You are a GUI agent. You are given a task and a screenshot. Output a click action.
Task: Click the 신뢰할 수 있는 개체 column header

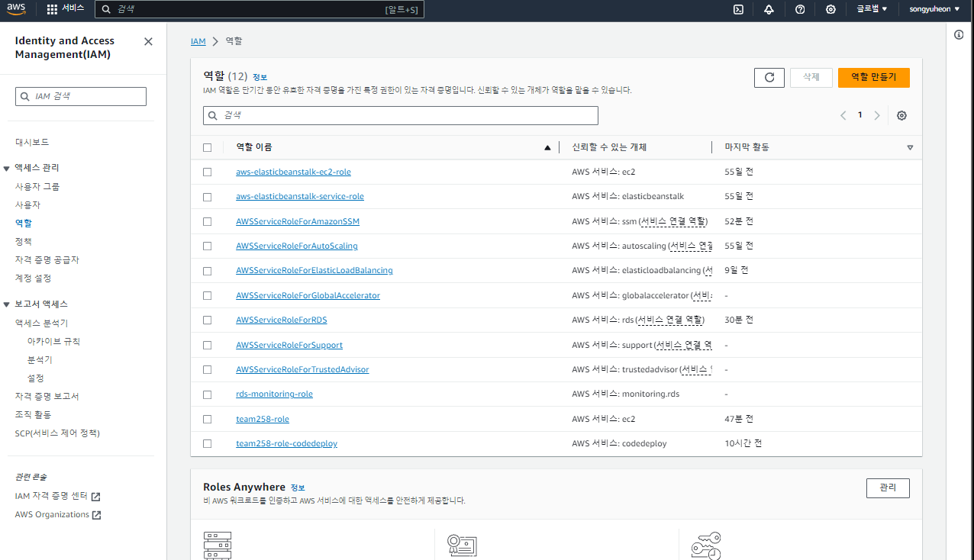pos(609,147)
